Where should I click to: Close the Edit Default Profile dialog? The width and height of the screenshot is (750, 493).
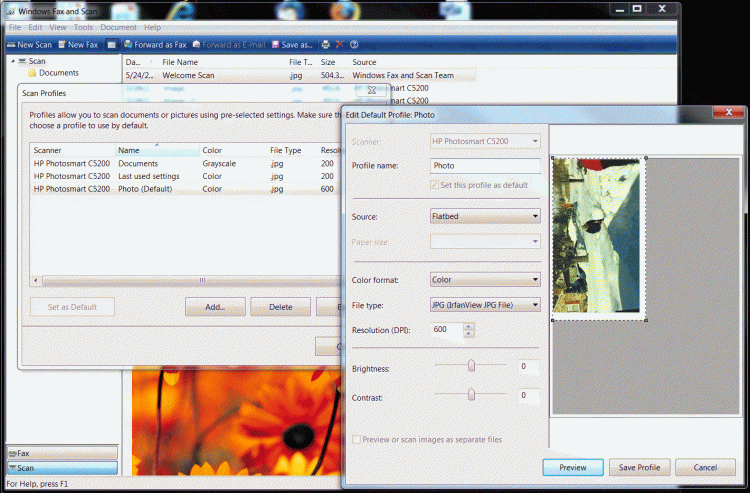pyautogui.click(x=728, y=112)
